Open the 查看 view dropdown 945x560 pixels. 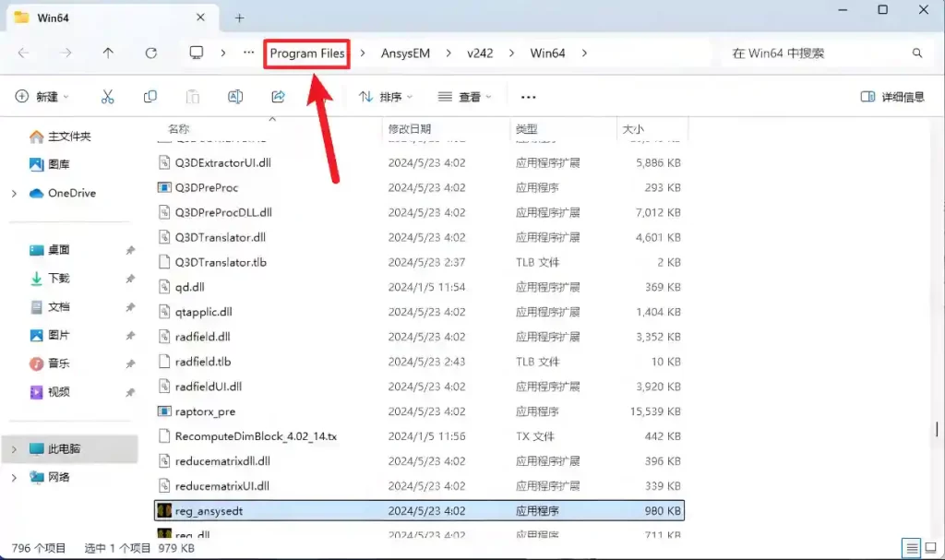click(464, 97)
